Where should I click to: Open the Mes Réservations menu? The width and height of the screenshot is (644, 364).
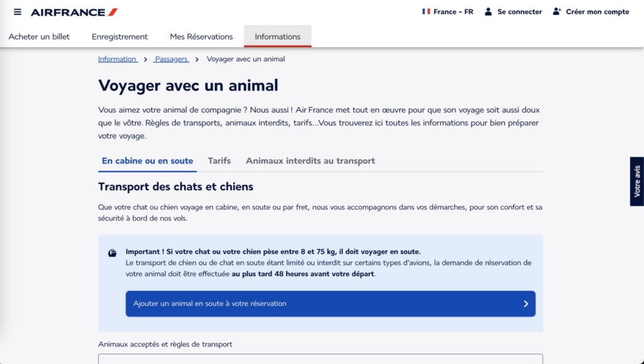tap(201, 36)
